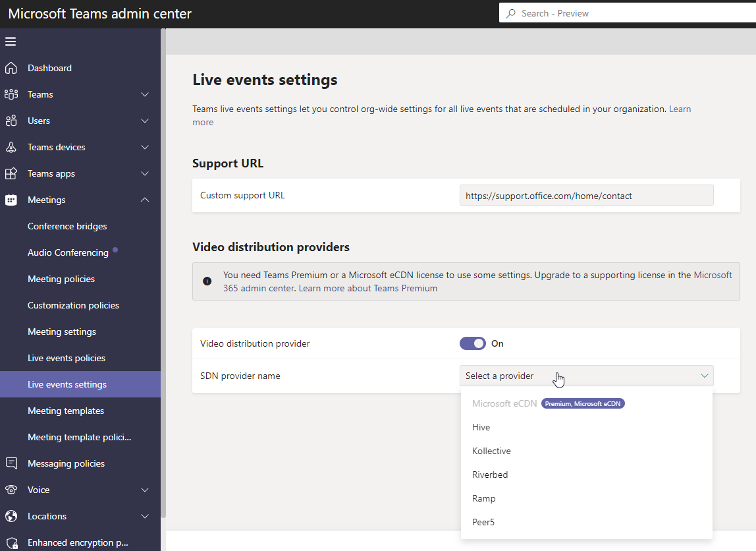Click the Search - Preview box

click(x=628, y=13)
